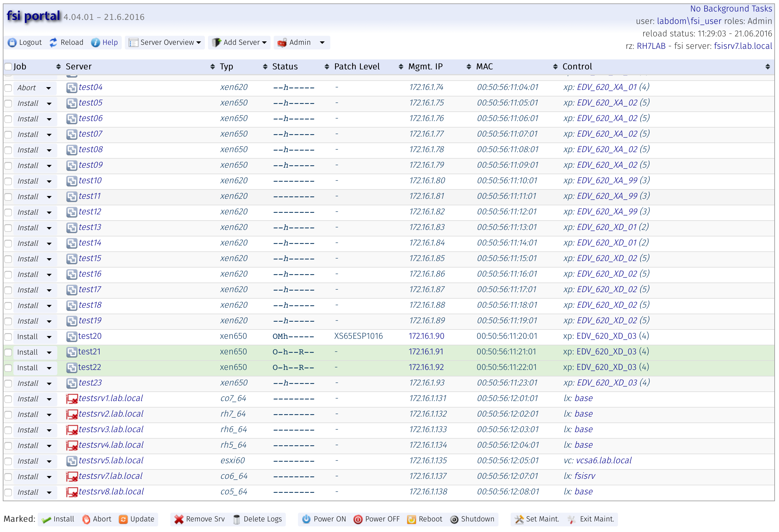Open the Install dropdown arrow for test18

(49, 306)
